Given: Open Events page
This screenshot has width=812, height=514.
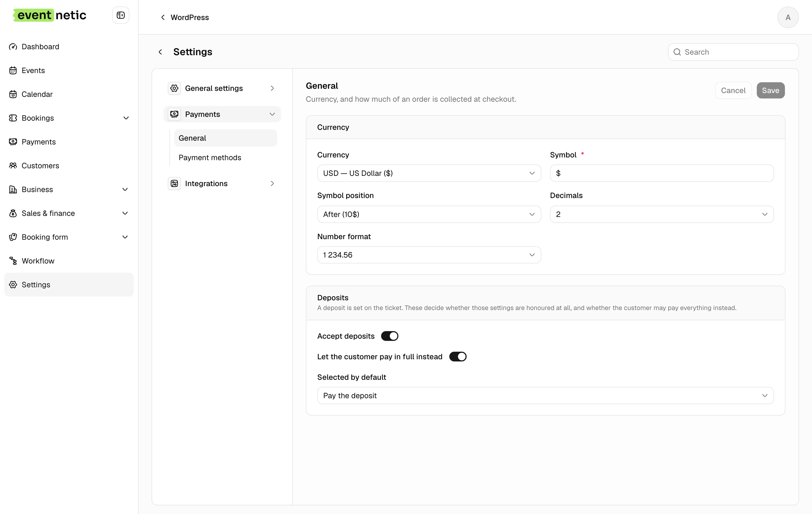Looking at the screenshot, I should tap(69, 70).
